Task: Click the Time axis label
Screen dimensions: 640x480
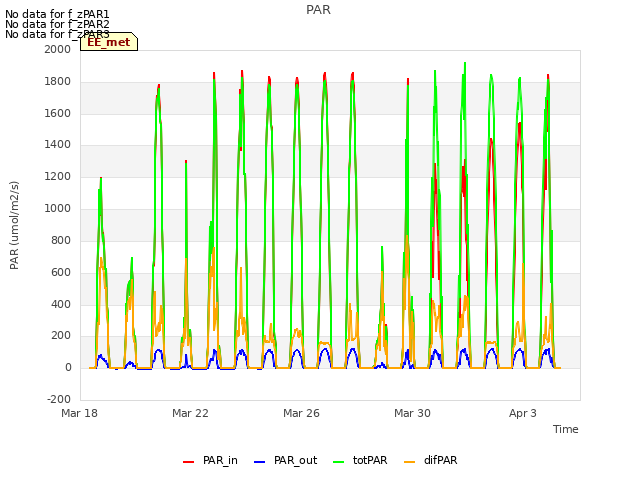Action: [565, 429]
